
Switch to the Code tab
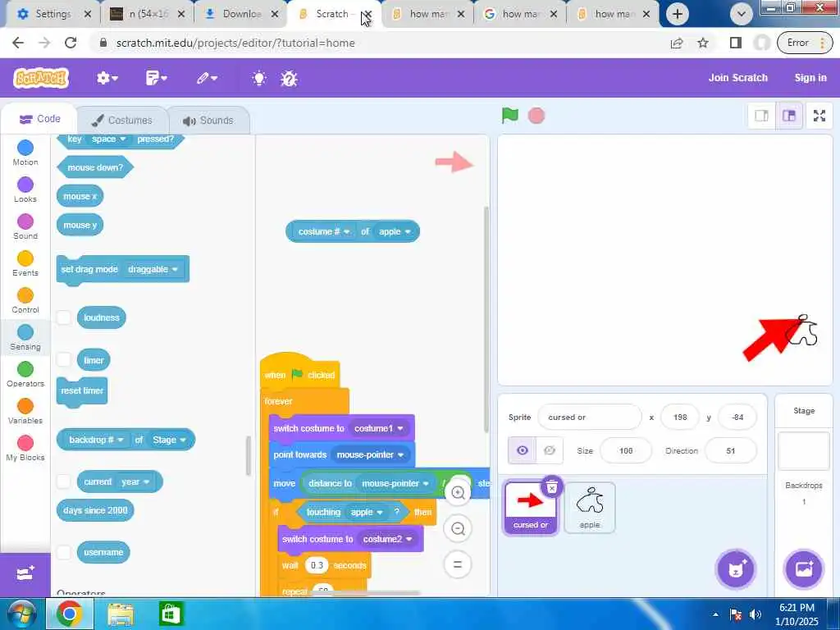click(x=39, y=119)
